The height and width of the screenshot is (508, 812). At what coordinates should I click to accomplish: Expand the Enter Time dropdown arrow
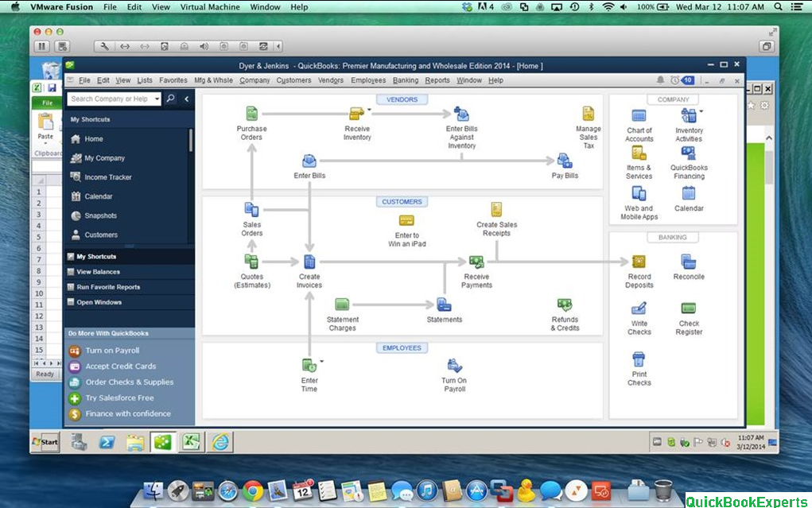pyautogui.click(x=321, y=362)
